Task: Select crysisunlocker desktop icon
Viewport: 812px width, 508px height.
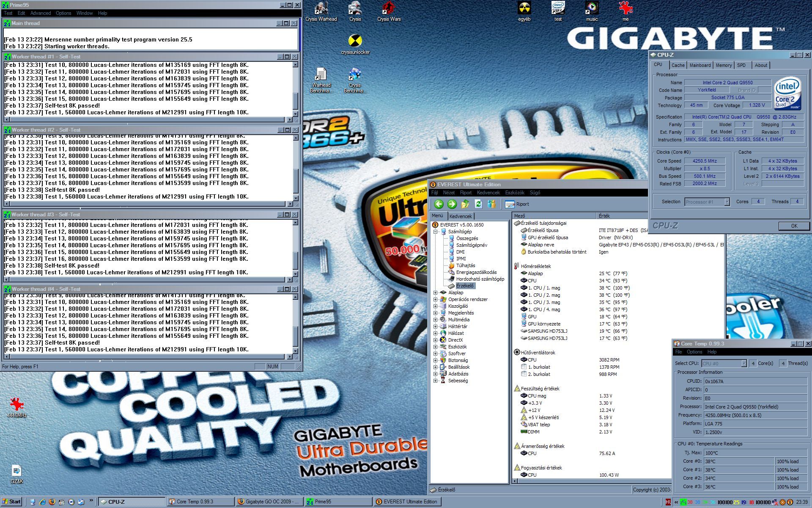Action: click(355, 44)
